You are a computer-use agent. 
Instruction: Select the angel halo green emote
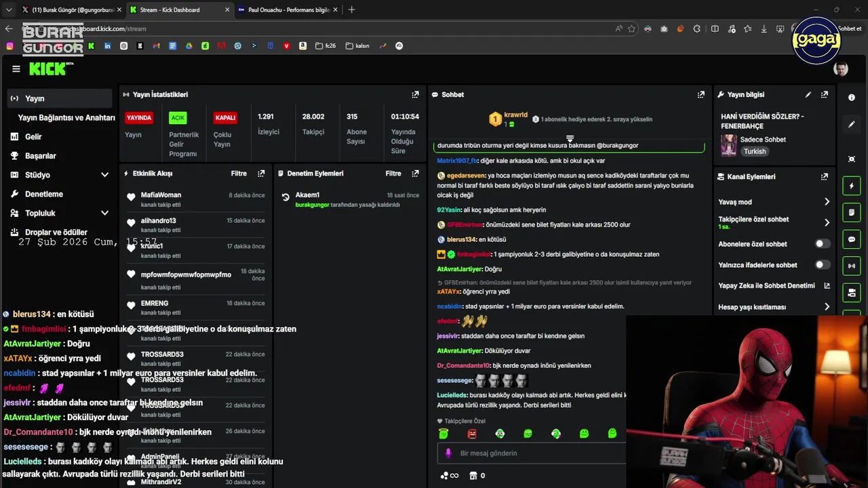click(x=443, y=434)
